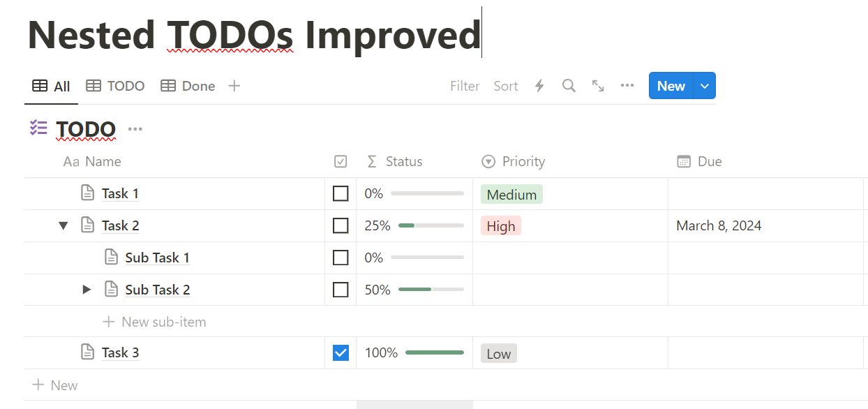868x409 pixels.
Task: Click the checklist icon beside the TODO title
Action: 38,128
